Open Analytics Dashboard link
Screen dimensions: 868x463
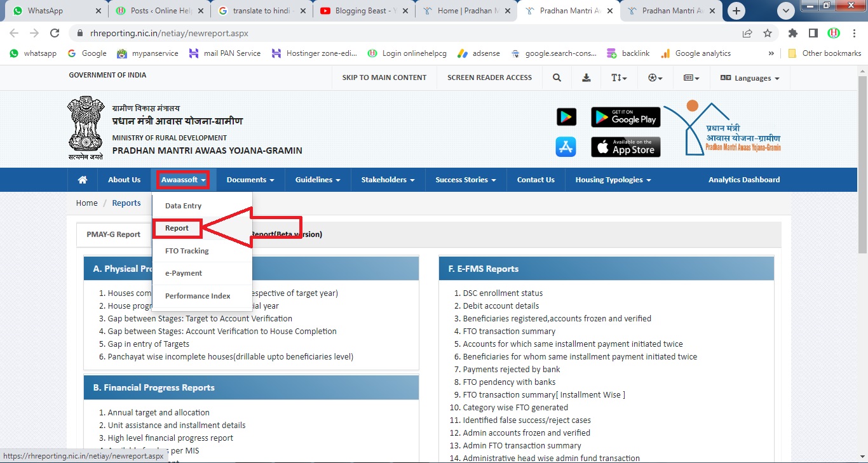tap(744, 180)
